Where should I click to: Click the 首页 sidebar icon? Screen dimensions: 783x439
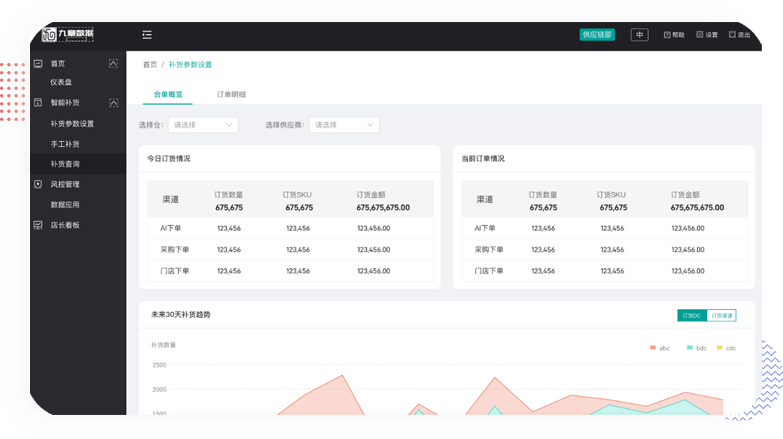point(38,63)
